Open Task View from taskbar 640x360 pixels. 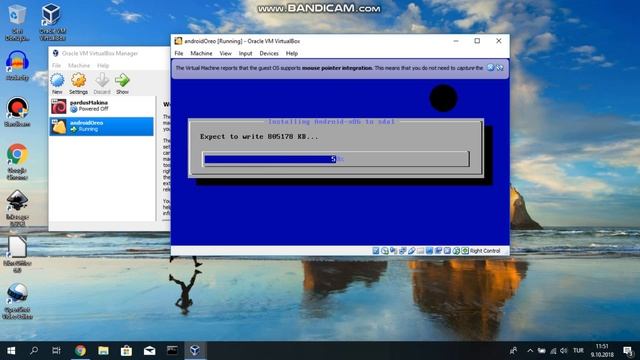(56, 351)
